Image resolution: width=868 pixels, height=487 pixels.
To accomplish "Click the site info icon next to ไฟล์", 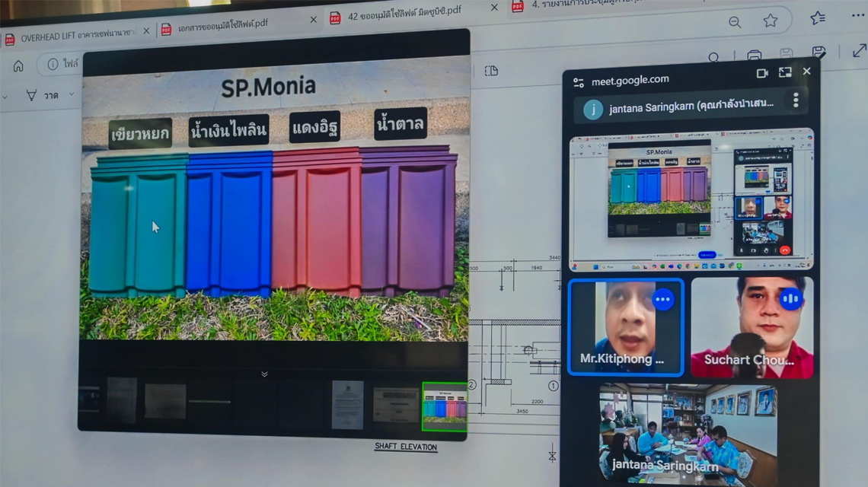I will pyautogui.click(x=53, y=64).
